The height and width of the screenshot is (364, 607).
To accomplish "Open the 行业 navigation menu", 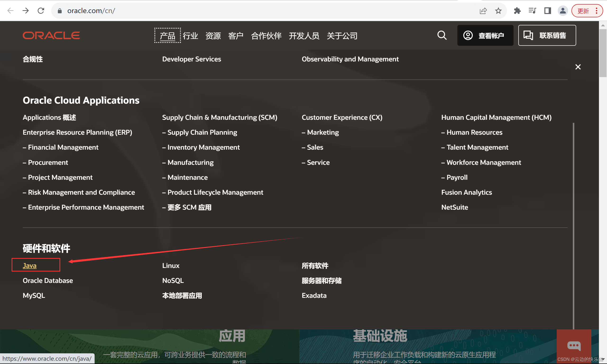I will coord(190,36).
